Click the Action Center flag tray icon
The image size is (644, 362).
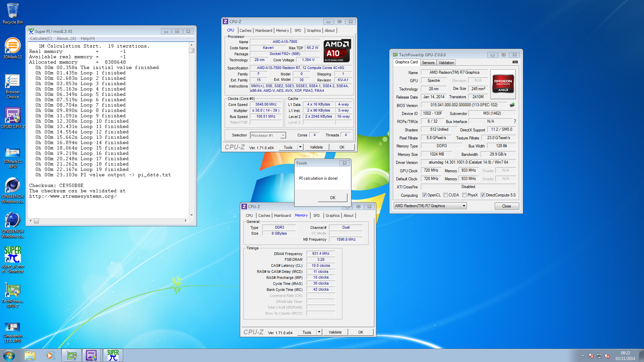coord(591,356)
